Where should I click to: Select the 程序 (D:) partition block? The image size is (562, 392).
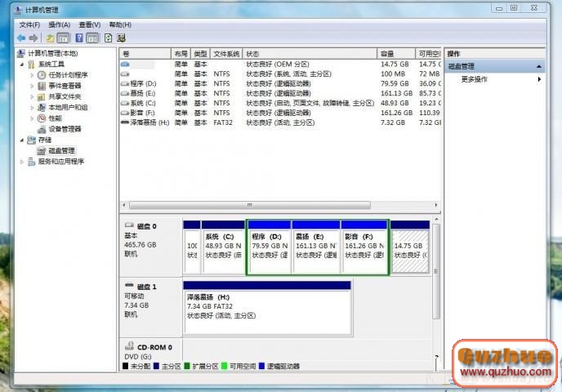coord(268,245)
